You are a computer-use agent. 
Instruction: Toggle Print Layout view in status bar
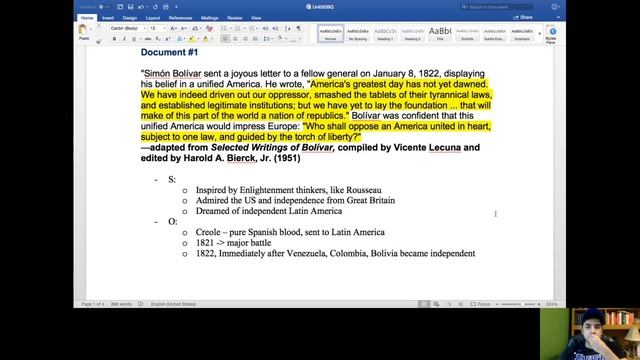424,304
